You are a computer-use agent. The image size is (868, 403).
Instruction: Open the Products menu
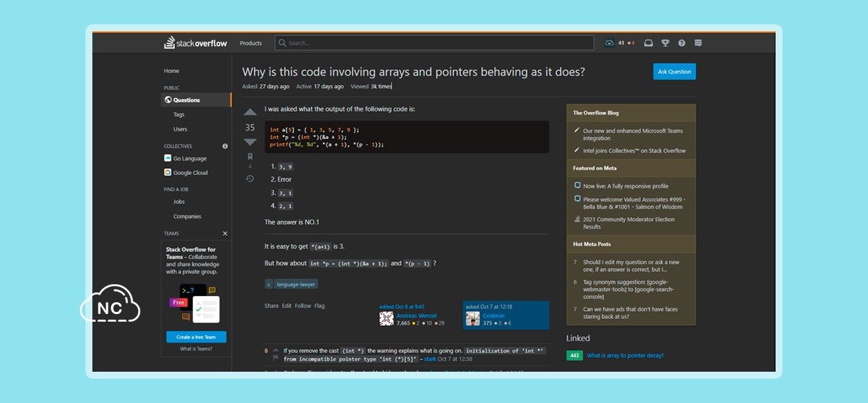pos(251,43)
